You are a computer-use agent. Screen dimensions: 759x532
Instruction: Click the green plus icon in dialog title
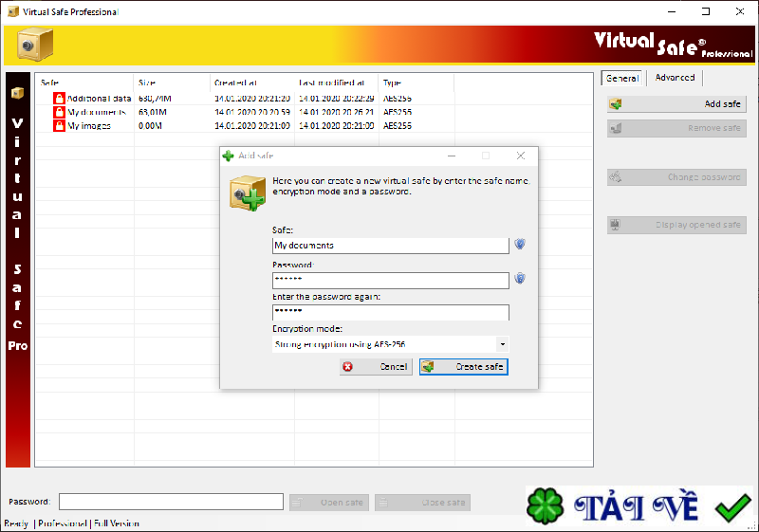coord(228,156)
